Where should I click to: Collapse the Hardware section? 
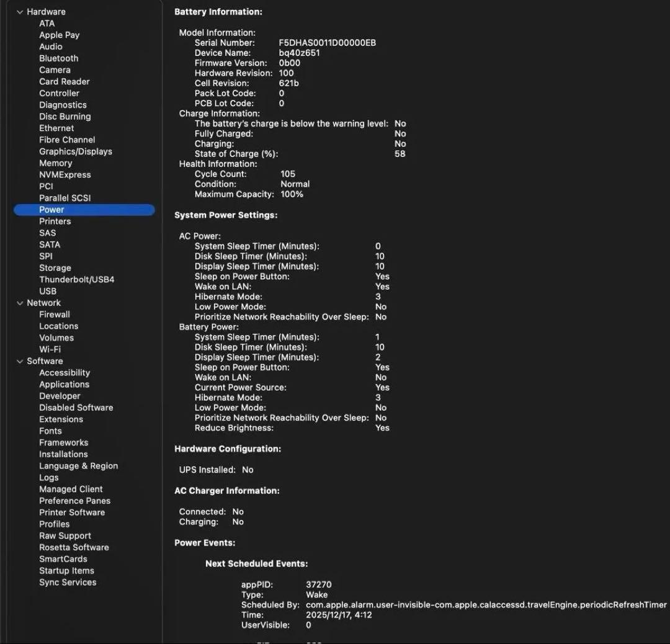pyautogui.click(x=19, y=11)
